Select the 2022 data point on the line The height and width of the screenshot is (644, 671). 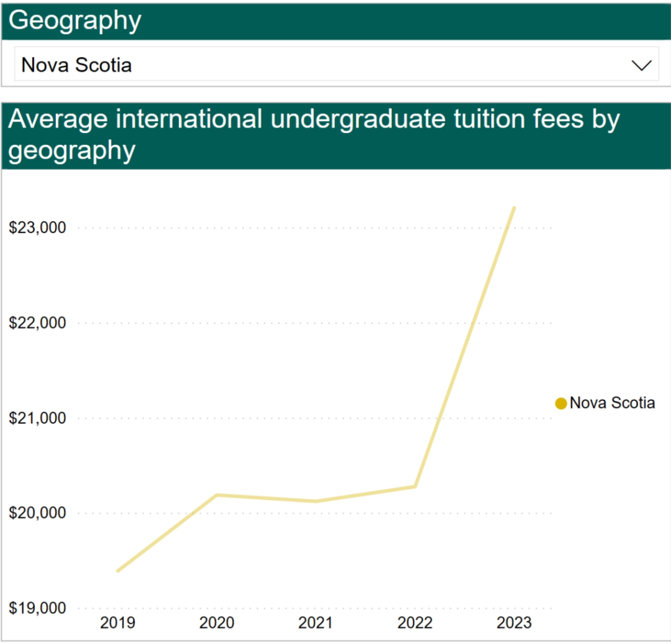click(415, 487)
